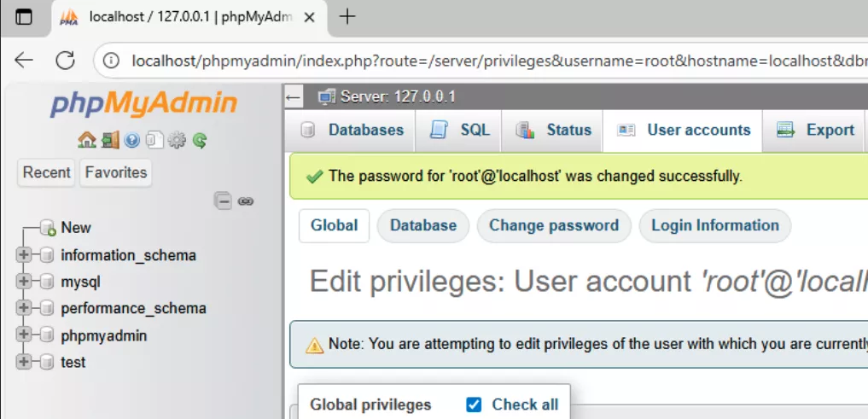Toggle the Check all global privileges checkbox
Viewport: 868px width, 419px height.
474,404
